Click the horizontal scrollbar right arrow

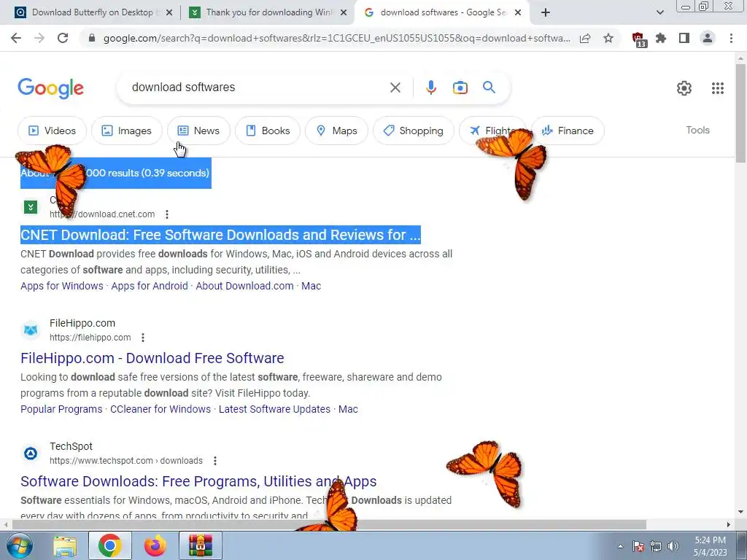[729, 524]
